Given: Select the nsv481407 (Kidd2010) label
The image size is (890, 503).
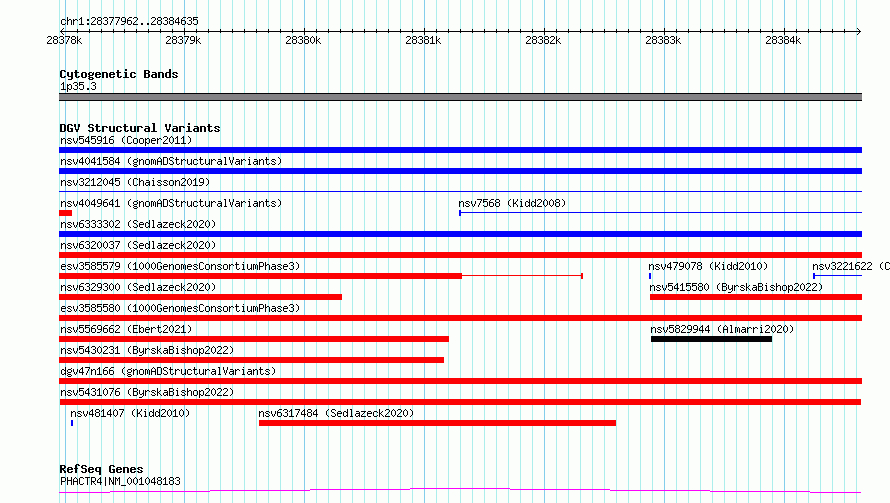Looking at the screenshot, I should pyautogui.click(x=130, y=413).
